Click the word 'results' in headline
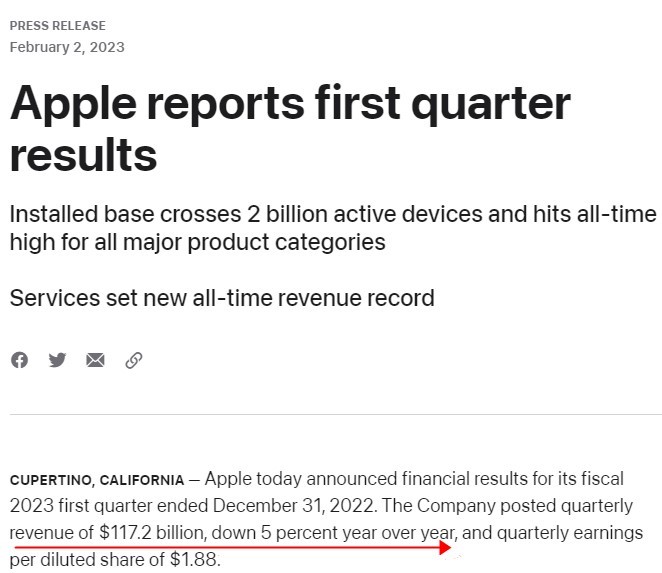The image size is (662, 573). click(83, 155)
